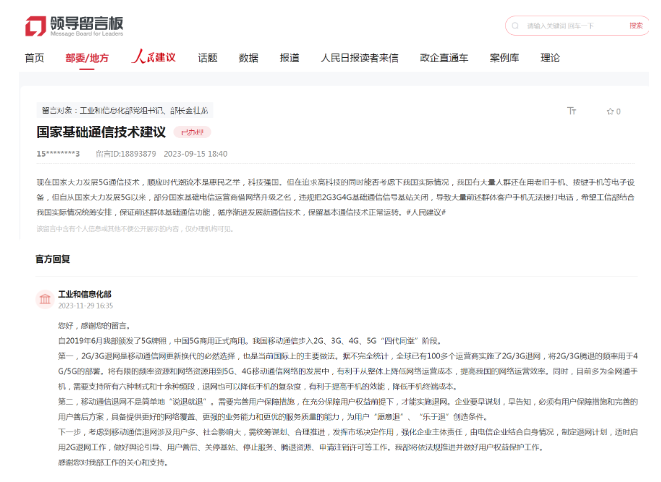Click the title 国家基础通信技术建议
The height and width of the screenshot is (482, 661).
(101, 132)
